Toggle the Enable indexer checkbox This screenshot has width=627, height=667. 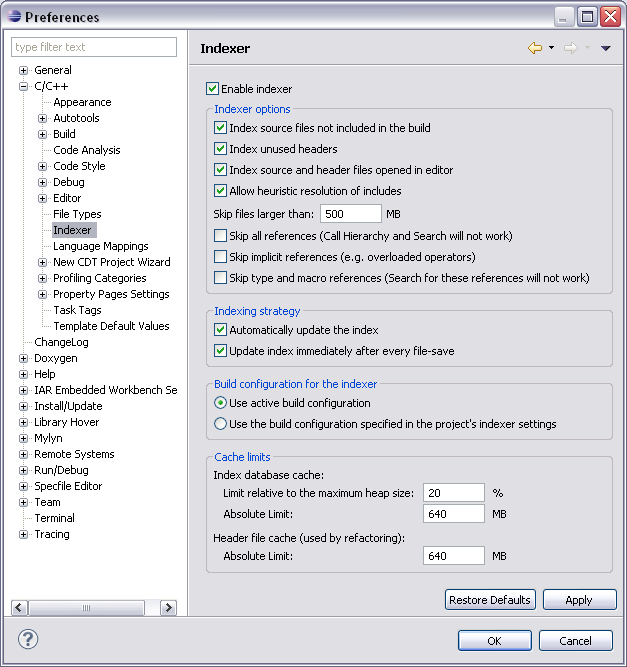212,88
